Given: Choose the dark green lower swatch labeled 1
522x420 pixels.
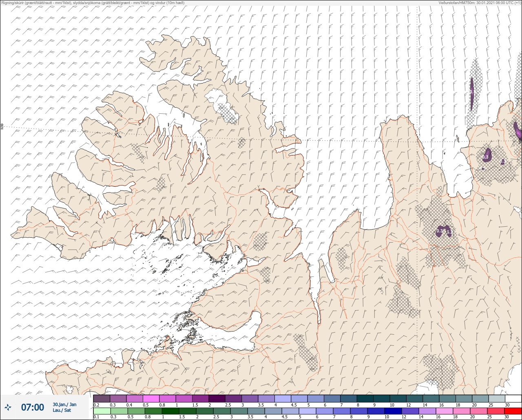Looking at the screenshot, I should pos(170,411).
